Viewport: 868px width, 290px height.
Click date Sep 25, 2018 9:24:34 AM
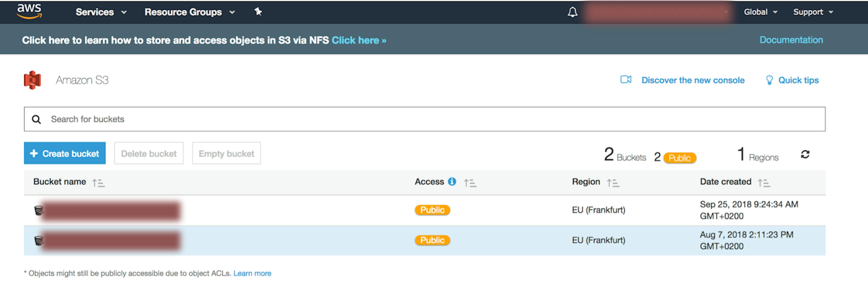click(x=749, y=210)
